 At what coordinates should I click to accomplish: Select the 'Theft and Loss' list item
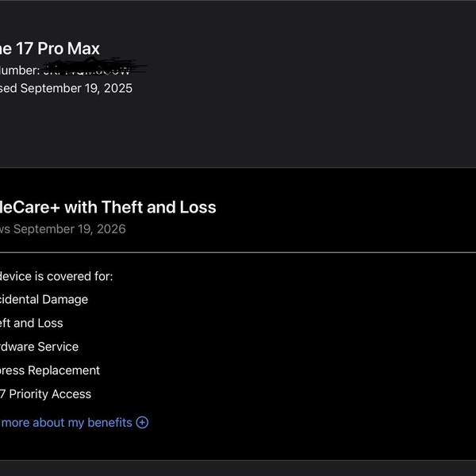[x=32, y=323]
